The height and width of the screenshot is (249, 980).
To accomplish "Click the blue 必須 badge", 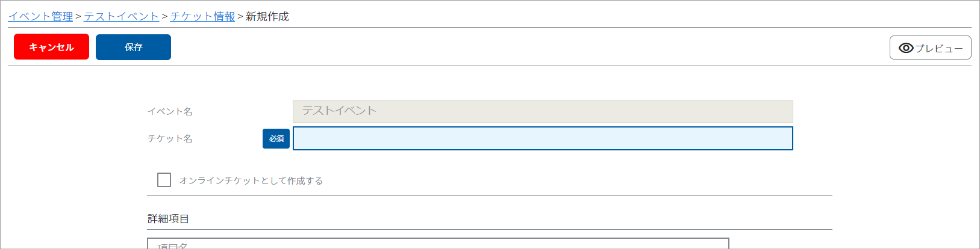I will (x=276, y=138).
